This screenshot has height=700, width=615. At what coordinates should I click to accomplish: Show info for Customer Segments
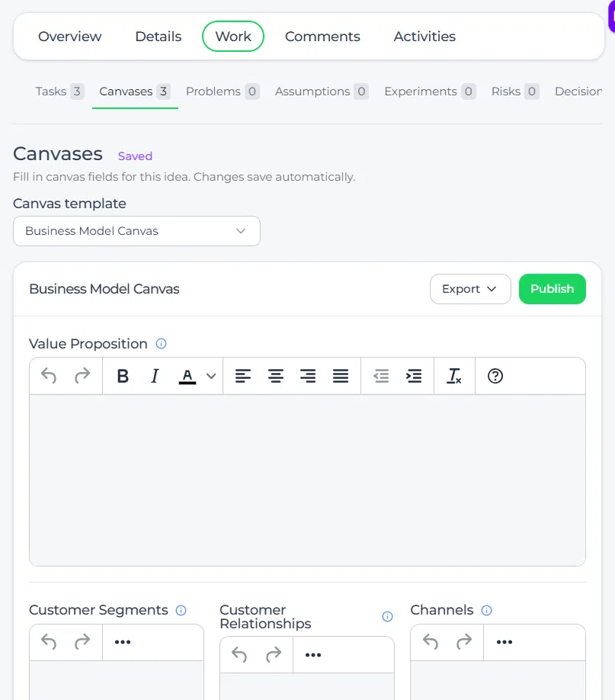181,610
